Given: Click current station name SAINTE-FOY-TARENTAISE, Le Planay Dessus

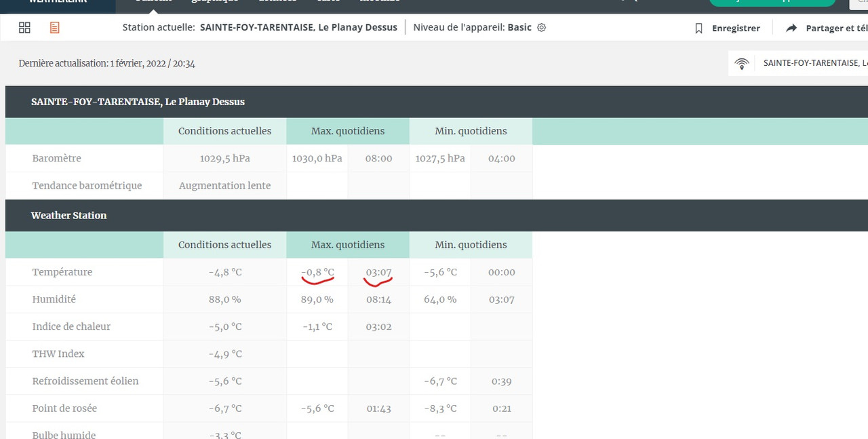Looking at the screenshot, I should point(298,28).
